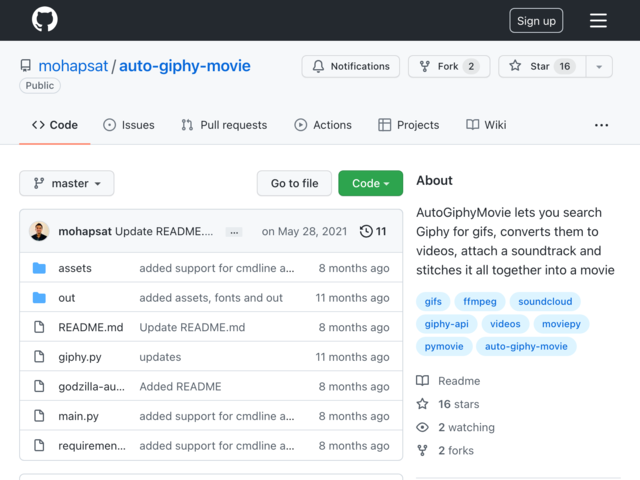Switch to the Wiki tab
640x480 pixels.
point(486,125)
